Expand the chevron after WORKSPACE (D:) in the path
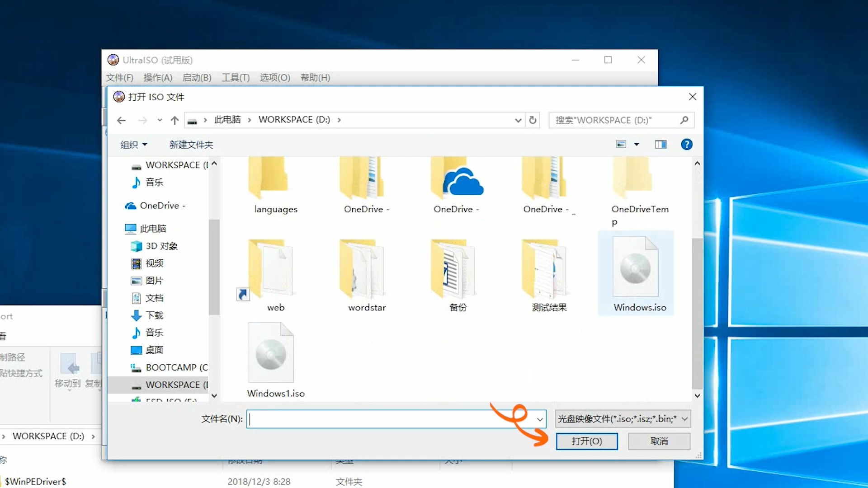 point(339,120)
